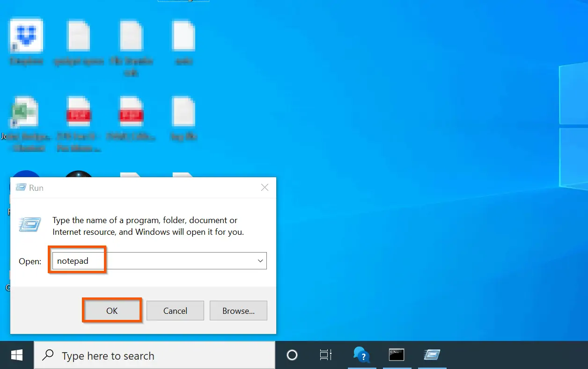Viewport: 588px width, 369px height.
Task: Select the Run app taskbar icon
Action: (432, 355)
